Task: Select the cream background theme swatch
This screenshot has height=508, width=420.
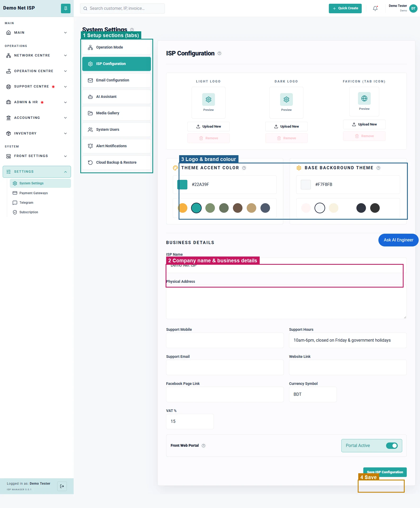Action: pyautogui.click(x=334, y=208)
